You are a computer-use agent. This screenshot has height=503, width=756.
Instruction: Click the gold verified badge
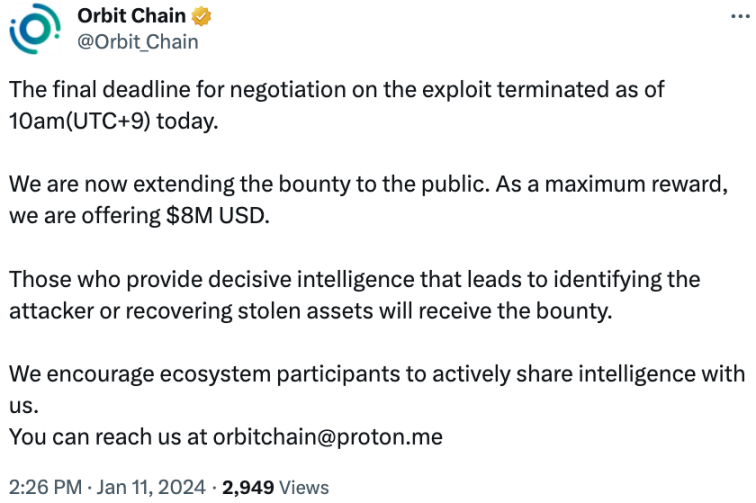[x=198, y=17]
